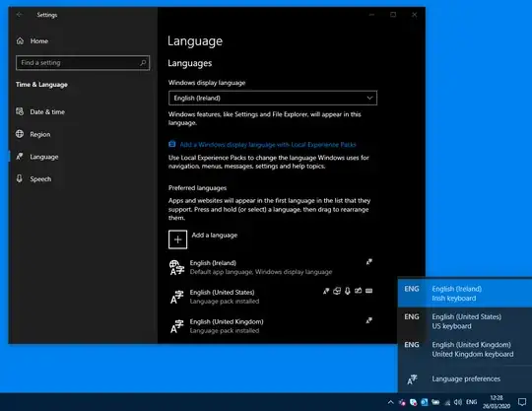Click the Local Experience Packs store icon
This screenshot has height=411, width=532.
[172, 144]
